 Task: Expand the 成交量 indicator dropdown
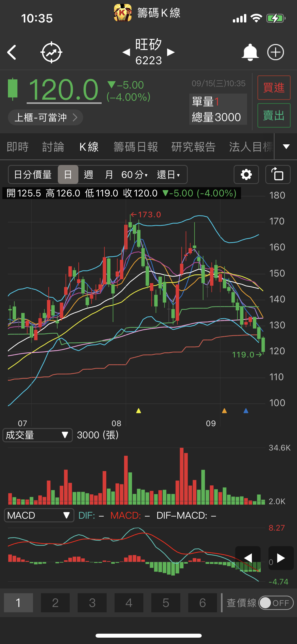point(37,435)
